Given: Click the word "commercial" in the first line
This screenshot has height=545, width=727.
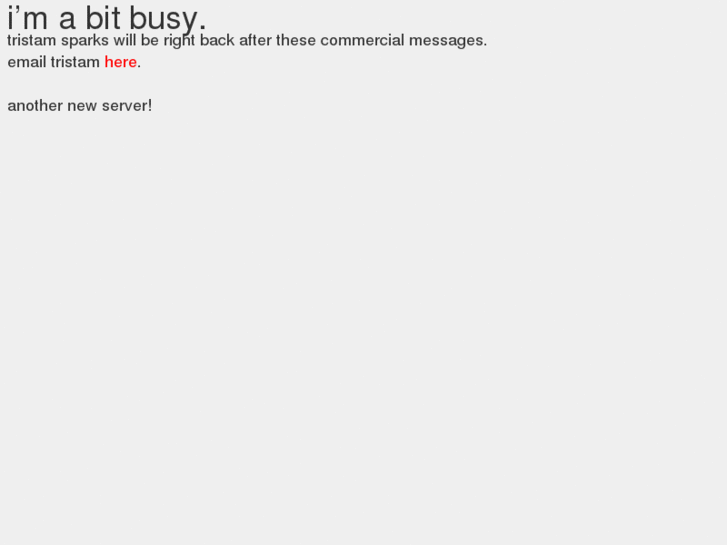Looking at the screenshot, I should [x=362, y=40].
